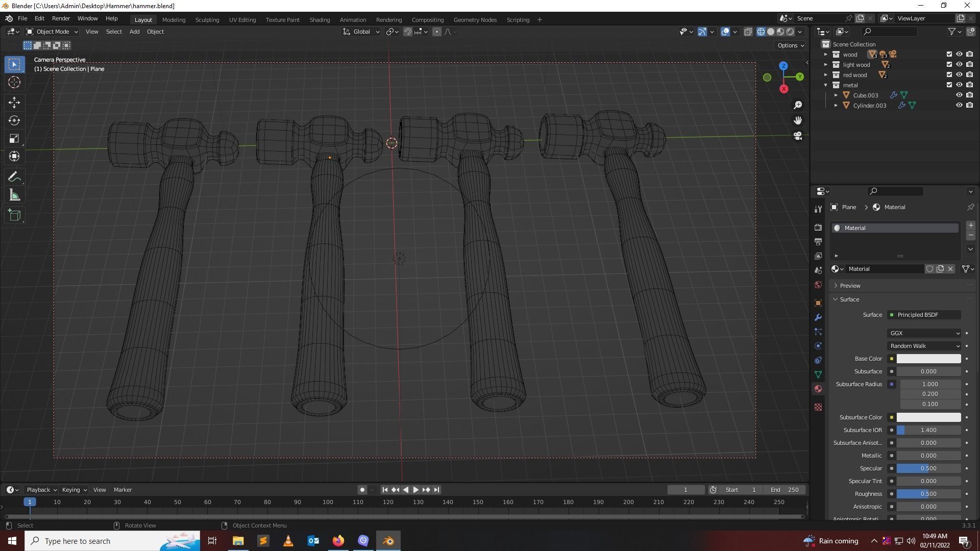Select the Scale tool

pos(14,138)
